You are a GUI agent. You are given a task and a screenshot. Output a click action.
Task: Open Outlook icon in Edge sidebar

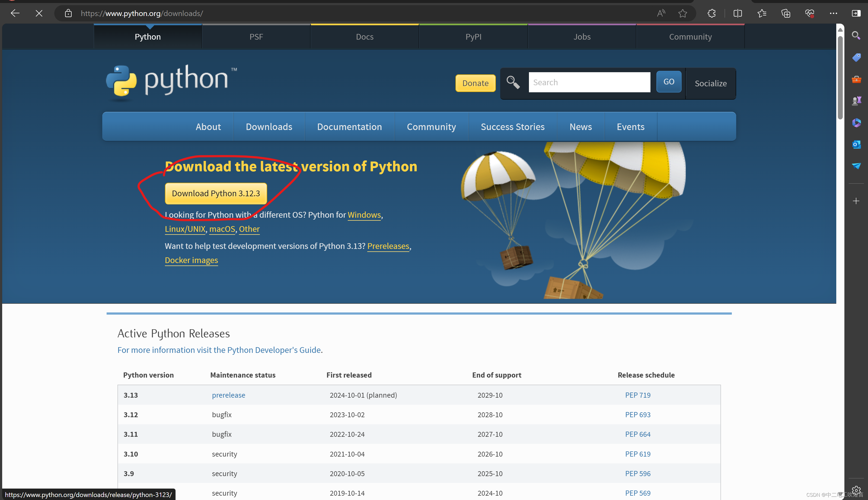856,144
